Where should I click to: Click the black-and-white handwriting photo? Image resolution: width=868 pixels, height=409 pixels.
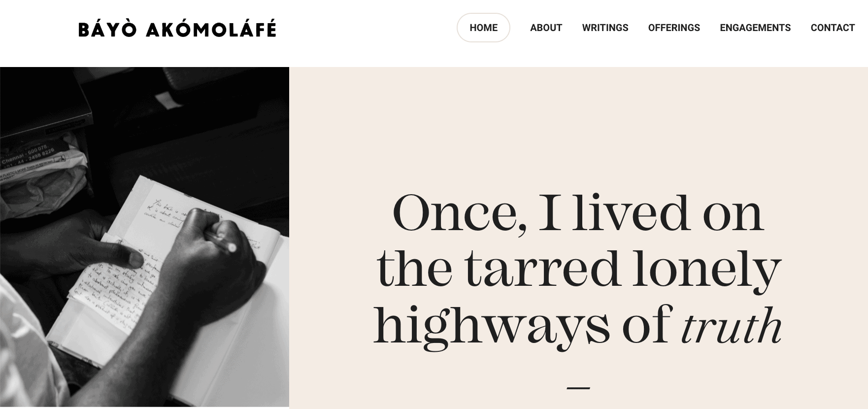coord(144,237)
